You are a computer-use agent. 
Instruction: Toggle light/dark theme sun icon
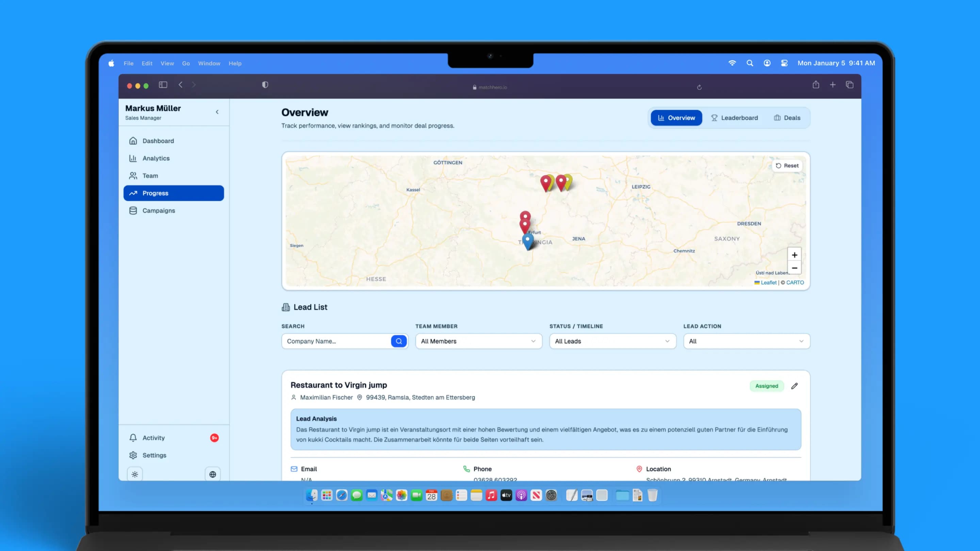tap(135, 474)
